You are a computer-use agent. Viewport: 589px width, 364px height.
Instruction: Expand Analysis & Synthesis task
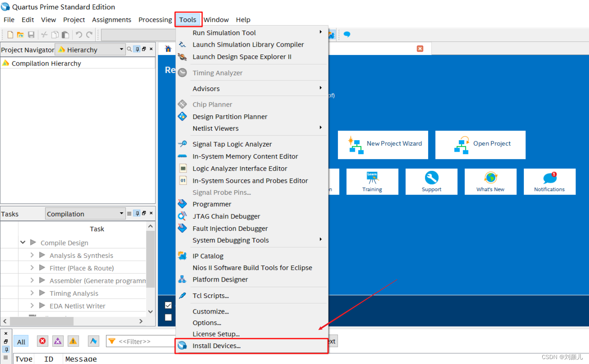click(32, 255)
